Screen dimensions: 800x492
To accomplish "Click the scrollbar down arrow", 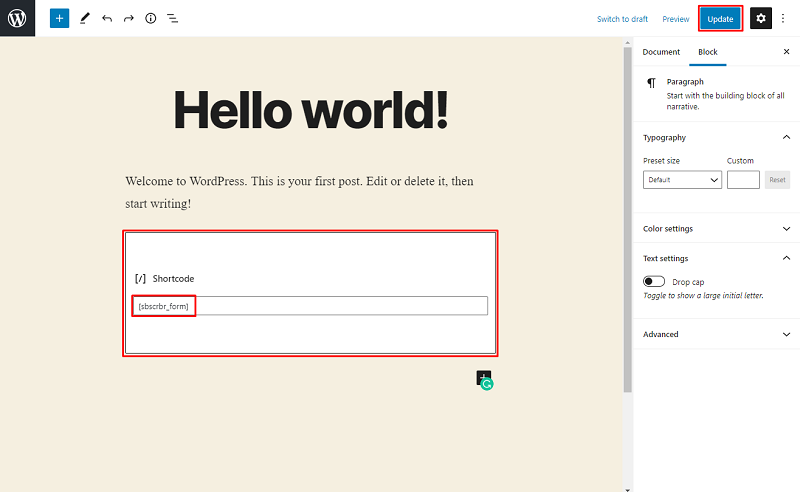I will click(628, 489).
